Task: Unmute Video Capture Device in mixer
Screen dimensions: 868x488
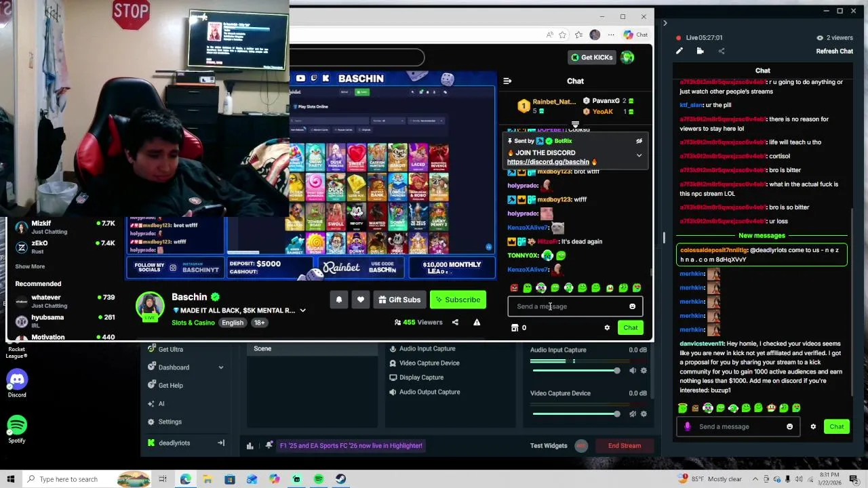Action: (x=633, y=414)
